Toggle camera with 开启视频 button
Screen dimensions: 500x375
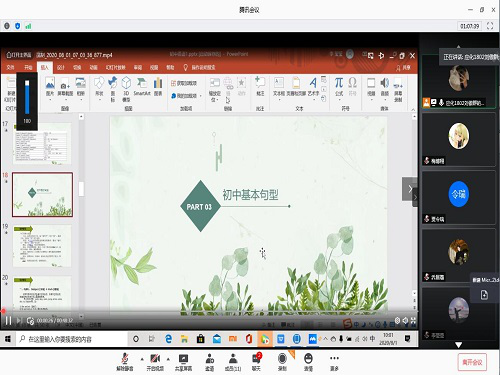pos(155,362)
